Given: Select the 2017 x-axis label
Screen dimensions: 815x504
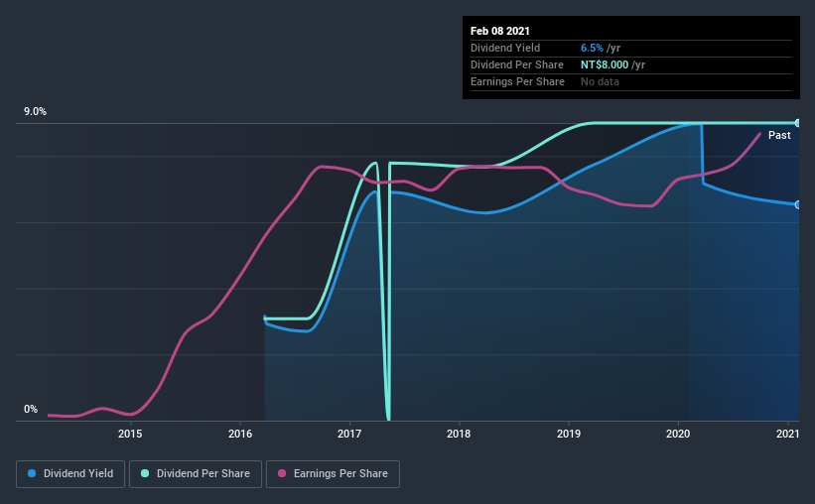Looking at the screenshot, I should click(349, 434).
